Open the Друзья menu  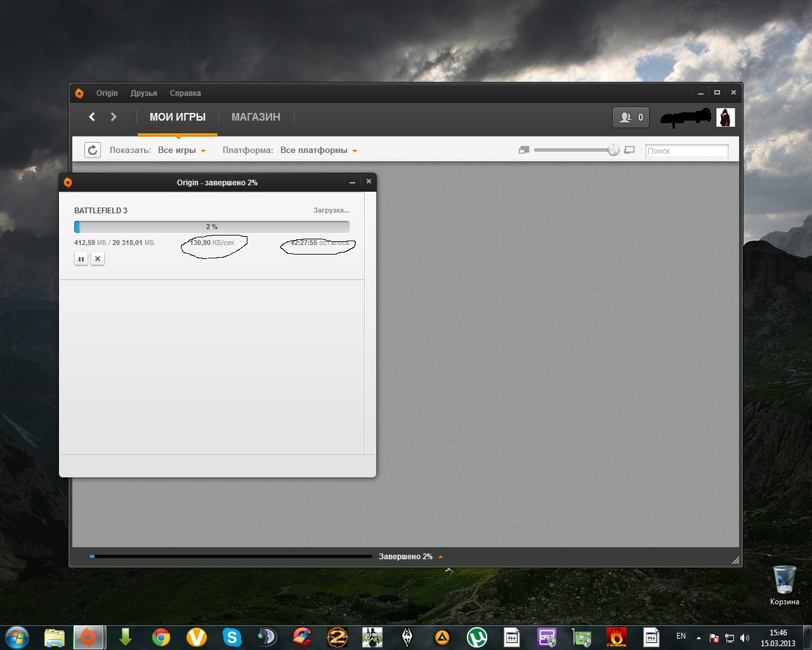pyautogui.click(x=144, y=93)
